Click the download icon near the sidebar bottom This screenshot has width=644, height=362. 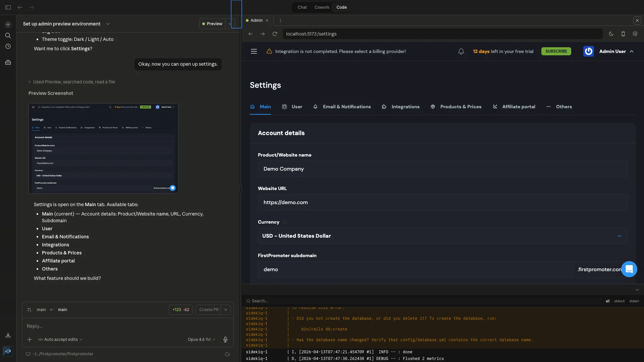click(8, 335)
